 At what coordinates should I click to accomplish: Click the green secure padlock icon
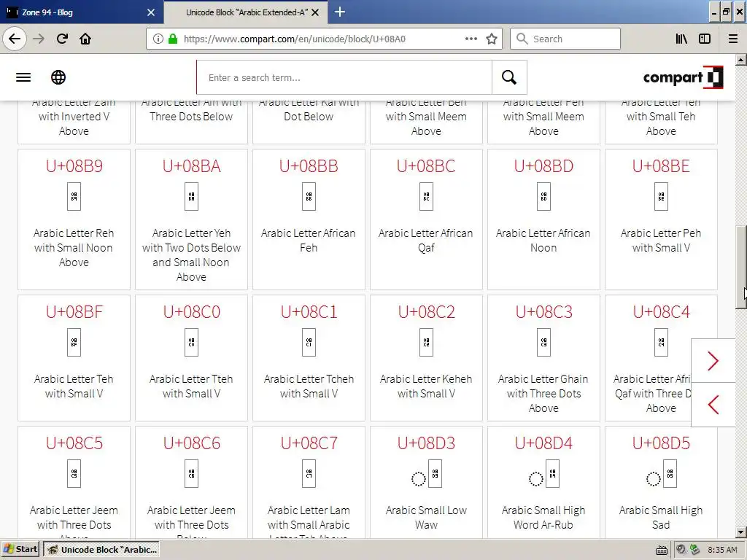click(173, 39)
